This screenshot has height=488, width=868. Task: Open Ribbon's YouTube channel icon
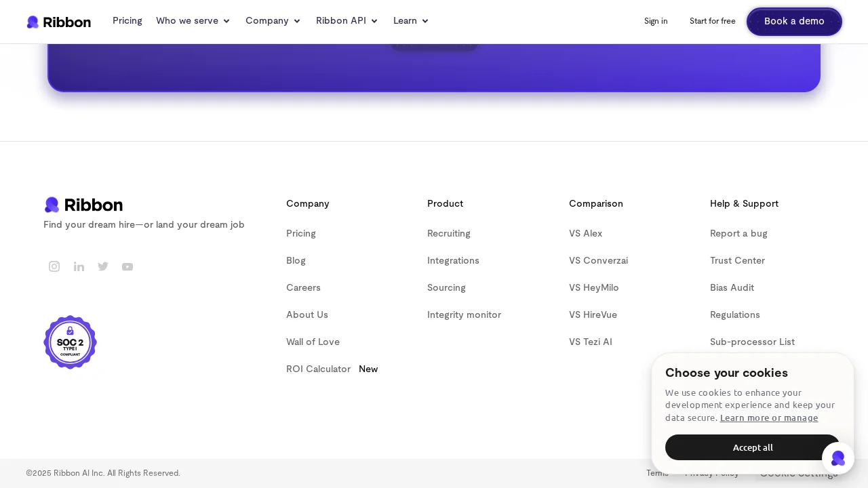(127, 266)
